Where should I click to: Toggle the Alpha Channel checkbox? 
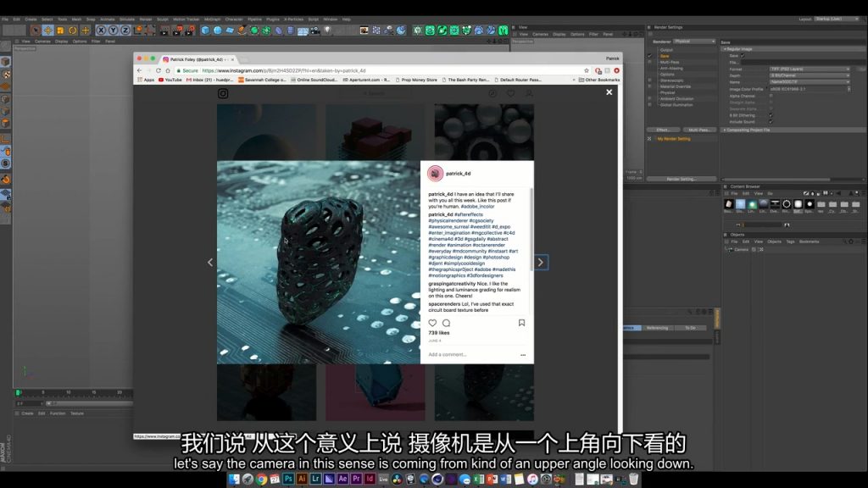(x=771, y=97)
